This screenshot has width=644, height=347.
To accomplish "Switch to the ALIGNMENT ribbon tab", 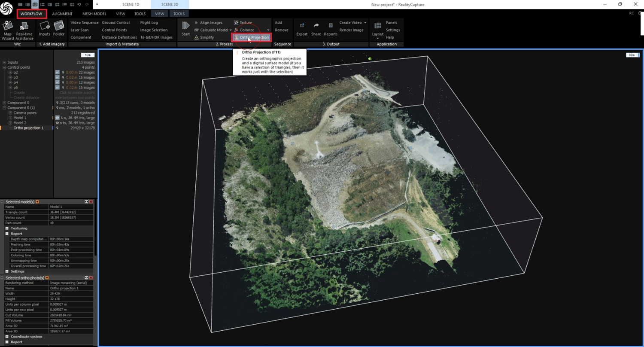I will (x=62, y=14).
